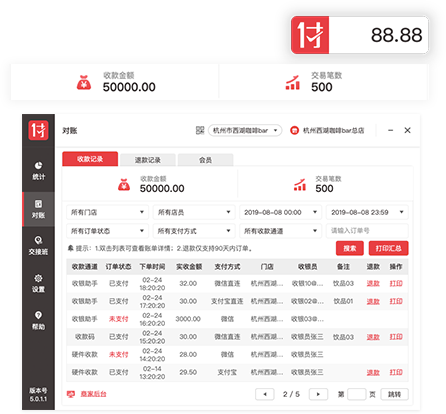Click the store icon beside 杭州西湖咖啡bar总店
This screenshot has width=446, height=414.
294,130
